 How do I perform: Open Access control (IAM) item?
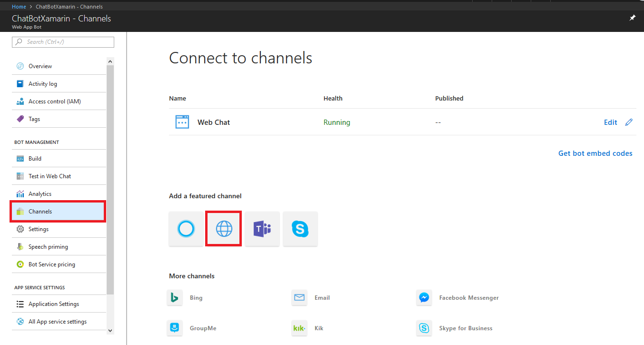click(x=59, y=101)
